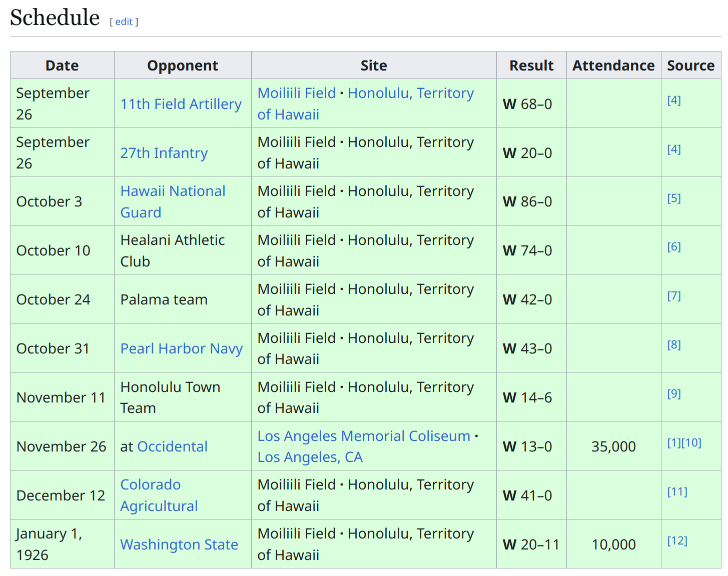
Task: Click the Source column header
Action: 691,65
